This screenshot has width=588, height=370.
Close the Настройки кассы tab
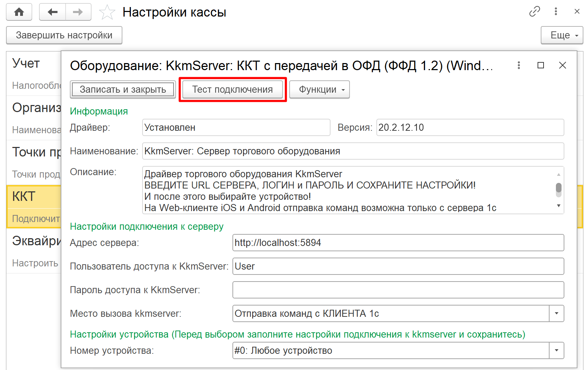click(x=577, y=12)
